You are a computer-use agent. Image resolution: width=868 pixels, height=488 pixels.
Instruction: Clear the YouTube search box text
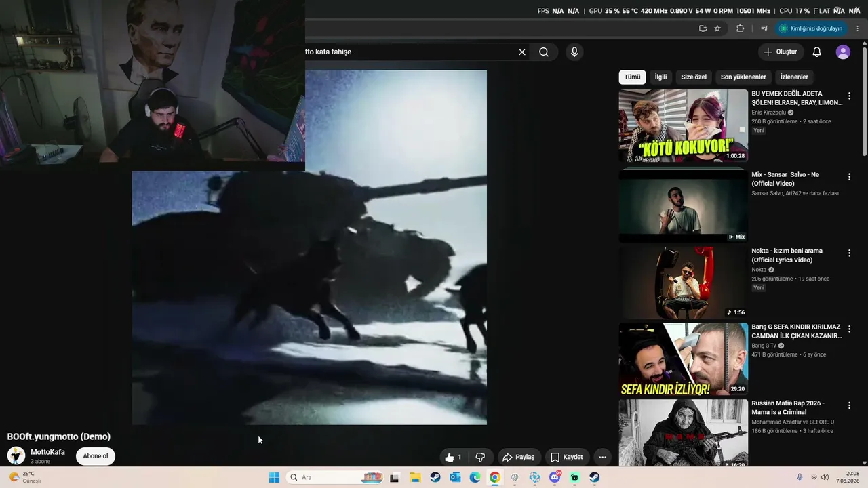tap(522, 52)
